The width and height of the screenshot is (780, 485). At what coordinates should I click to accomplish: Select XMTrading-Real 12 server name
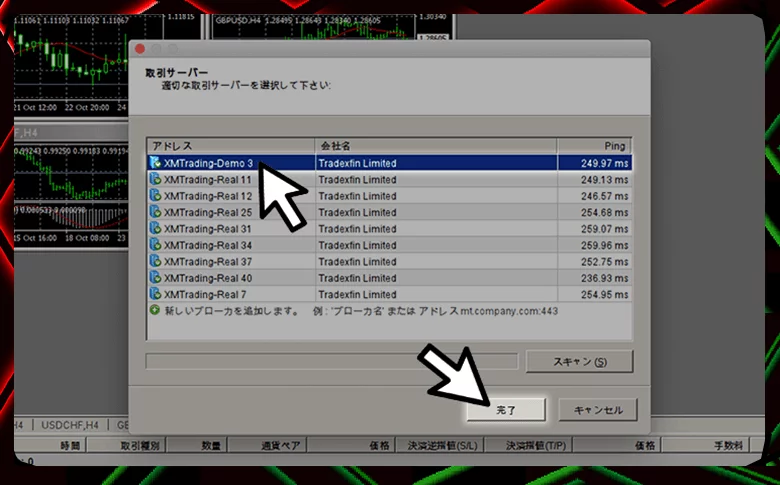(x=208, y=196)
